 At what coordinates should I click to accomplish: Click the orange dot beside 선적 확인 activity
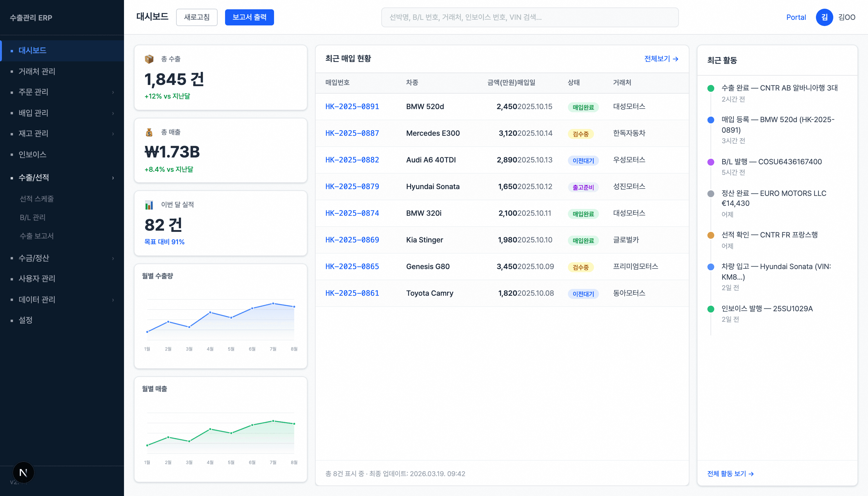point(711,235)
